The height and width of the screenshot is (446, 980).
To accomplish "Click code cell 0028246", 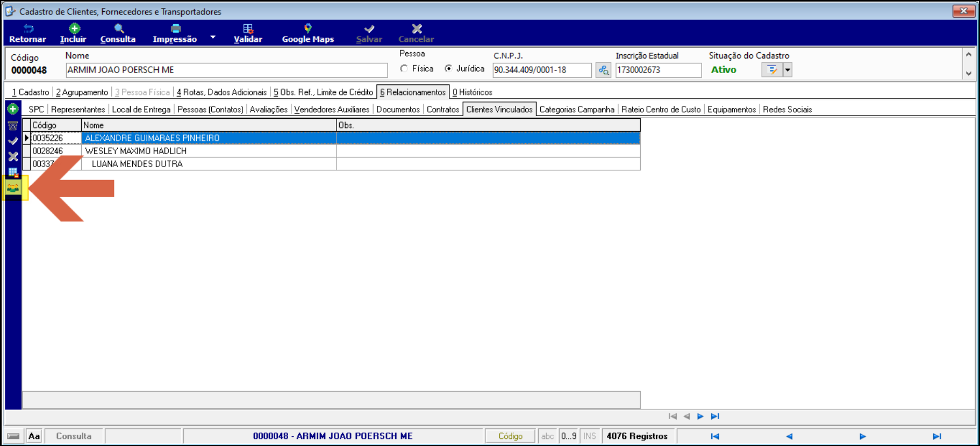I will pos(56,151).
